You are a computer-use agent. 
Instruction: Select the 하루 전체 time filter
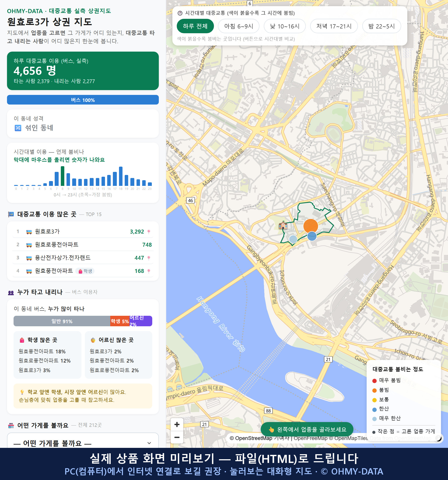tap(195, 26)
